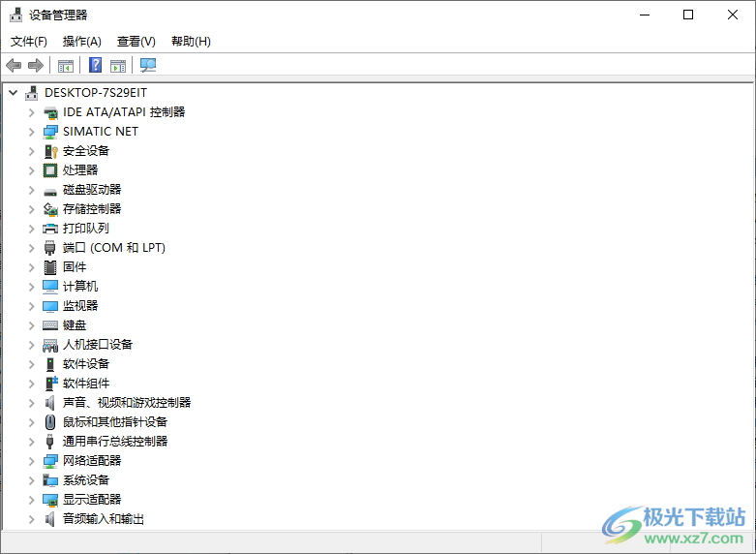Select the 软件设备 label
Image resolution: width=756 pixels, height=554 pixels.
86,364
